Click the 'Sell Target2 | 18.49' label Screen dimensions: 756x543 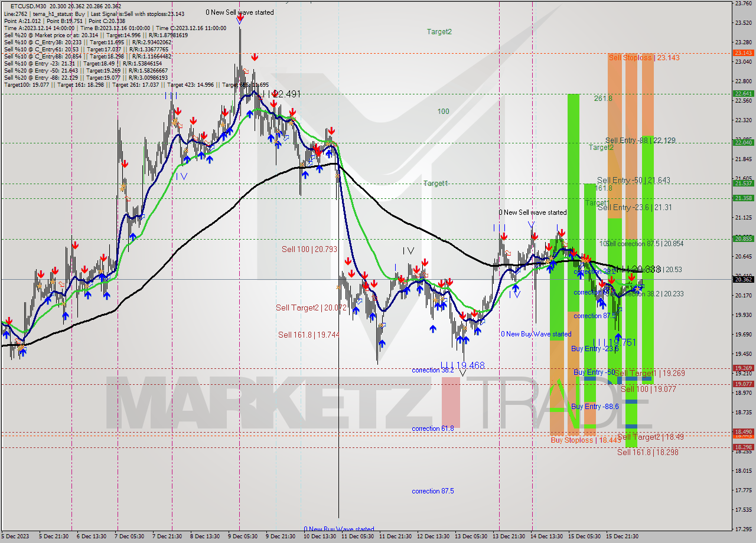[650, 437]
